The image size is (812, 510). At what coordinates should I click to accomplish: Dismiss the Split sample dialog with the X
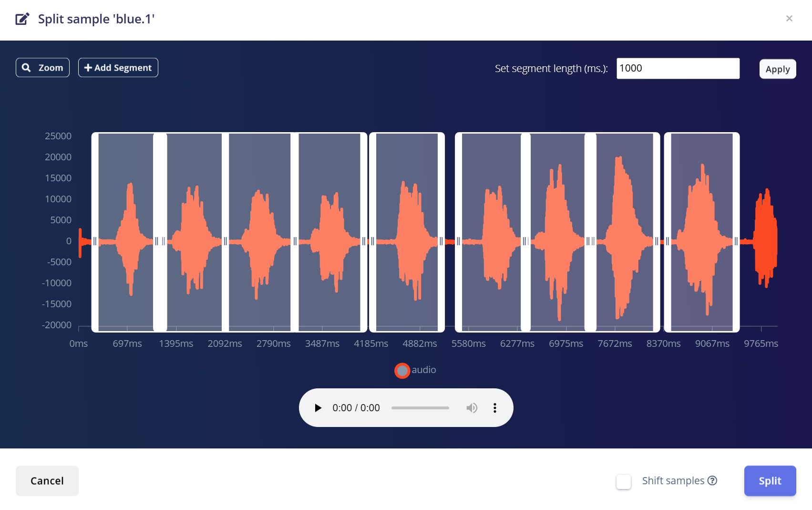[789, 19]
